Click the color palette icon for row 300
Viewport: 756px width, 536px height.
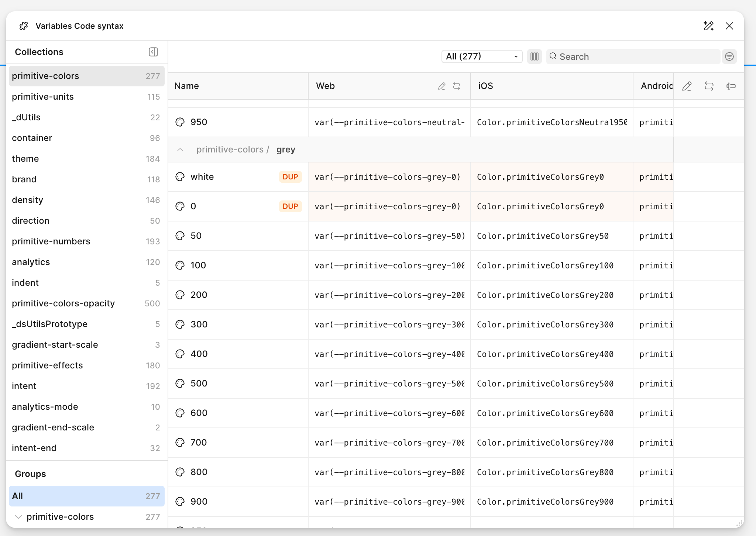pos(180,324)
